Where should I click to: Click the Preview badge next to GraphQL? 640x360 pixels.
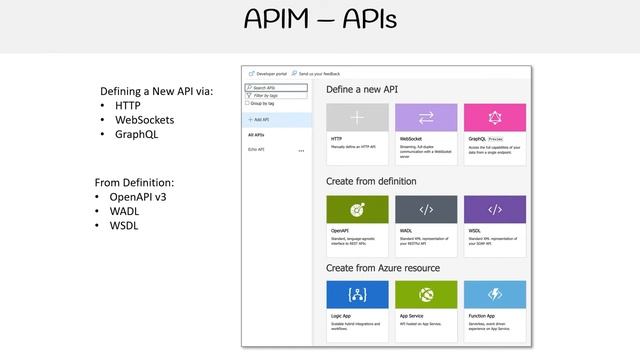tap(496, 139)
